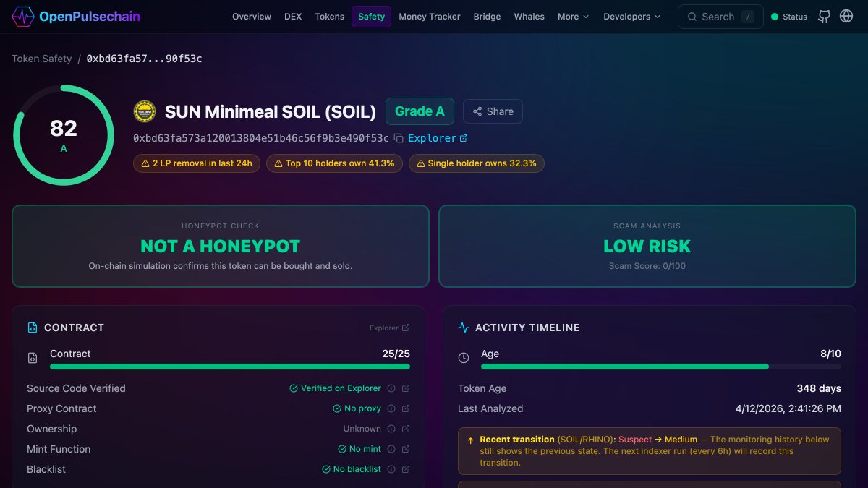Show info for Ownership row
This screenshot has width=868, height=488.
pyautogui.click(x=391, y=429)
